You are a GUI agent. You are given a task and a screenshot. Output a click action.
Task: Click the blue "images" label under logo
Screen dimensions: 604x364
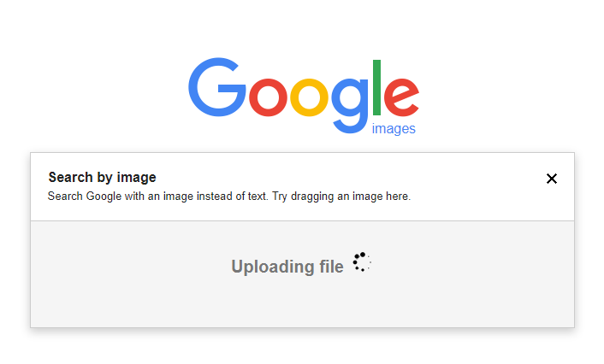click(394, 129)
